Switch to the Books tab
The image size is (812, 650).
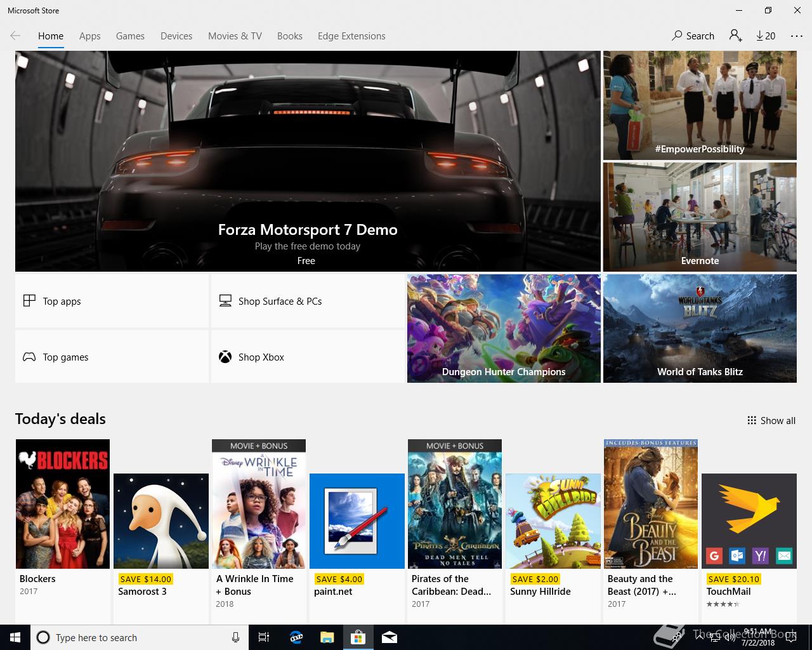point(290,36)
